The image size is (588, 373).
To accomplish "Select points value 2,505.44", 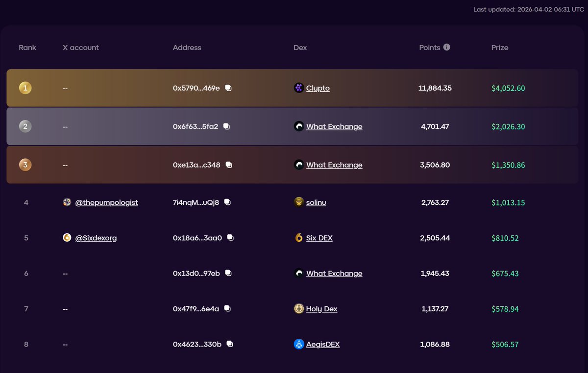I will [435, 238].
